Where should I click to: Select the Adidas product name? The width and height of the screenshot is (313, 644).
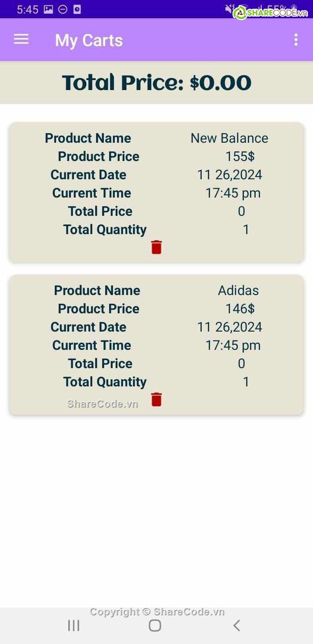click(x=238, y=290)
